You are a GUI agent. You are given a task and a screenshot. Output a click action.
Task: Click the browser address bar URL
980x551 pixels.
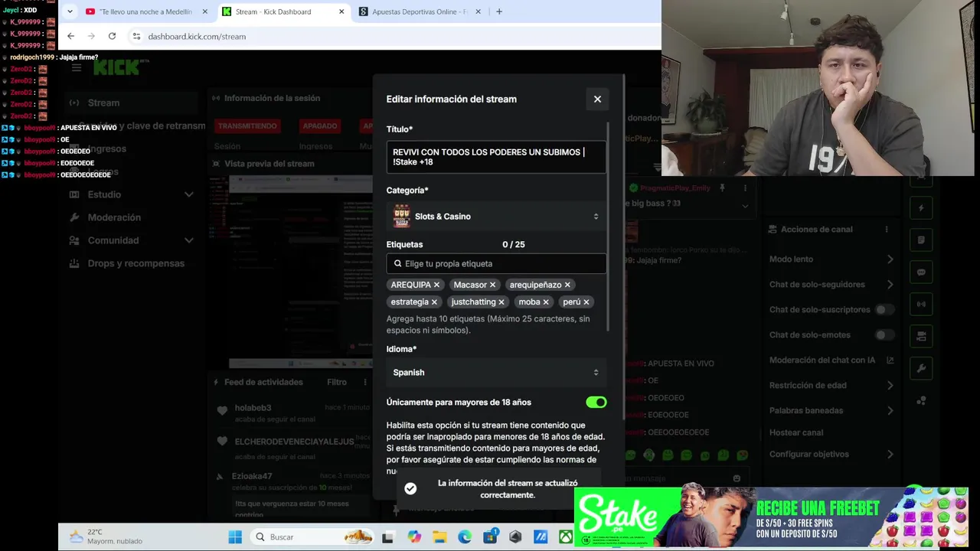point(197,36)
